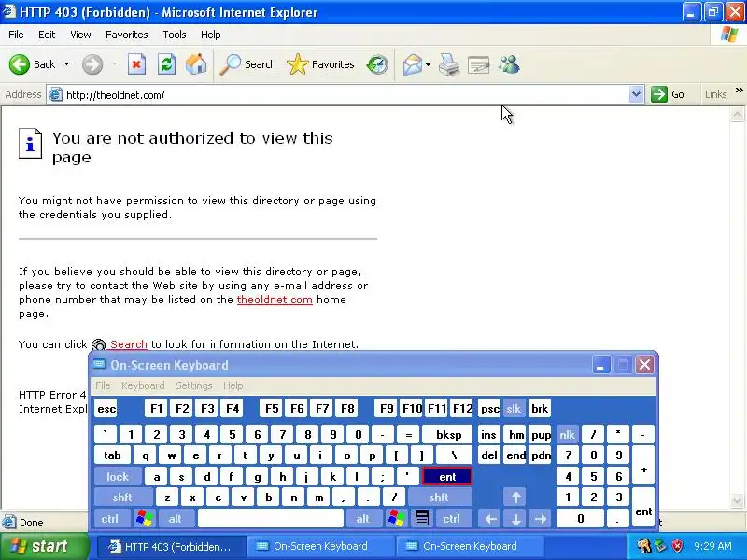Open the Edit menu
Screen dimensions: 747x560
(47, 35)
